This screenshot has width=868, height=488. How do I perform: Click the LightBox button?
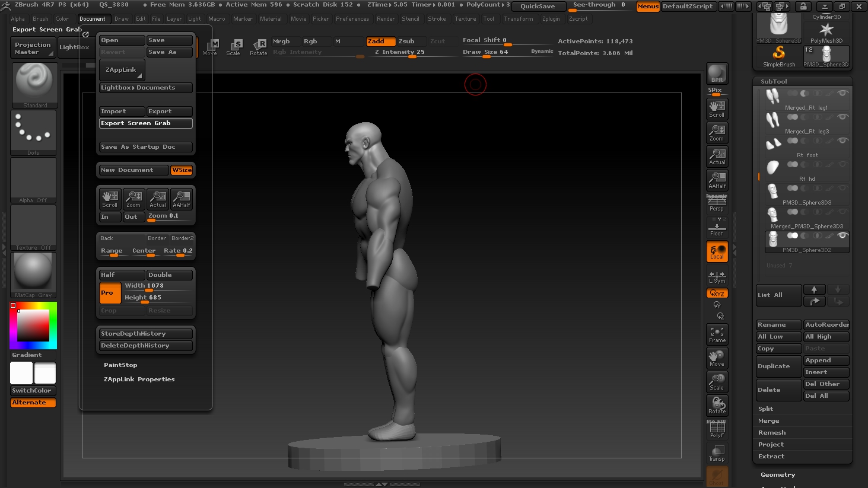[74, 47]
